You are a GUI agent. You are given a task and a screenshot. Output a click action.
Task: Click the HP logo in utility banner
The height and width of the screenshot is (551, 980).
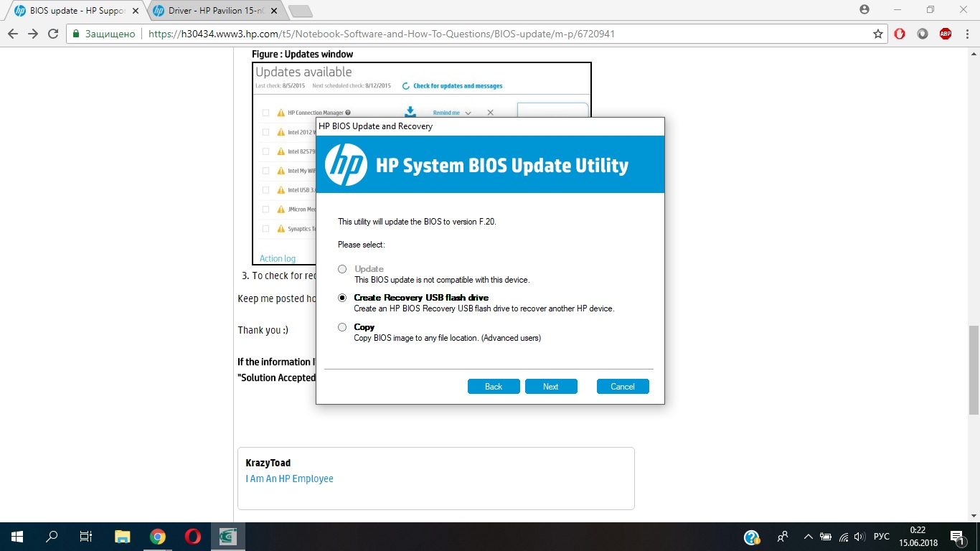(346, 164)
